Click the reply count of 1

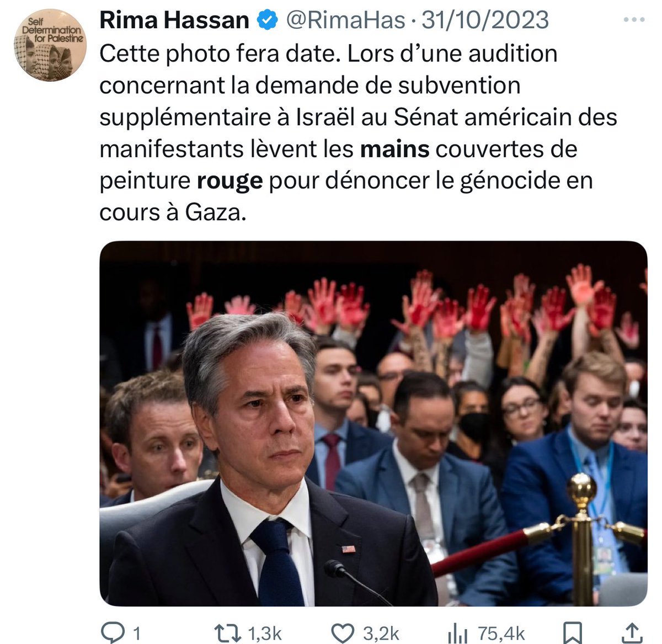coord(137,634)
